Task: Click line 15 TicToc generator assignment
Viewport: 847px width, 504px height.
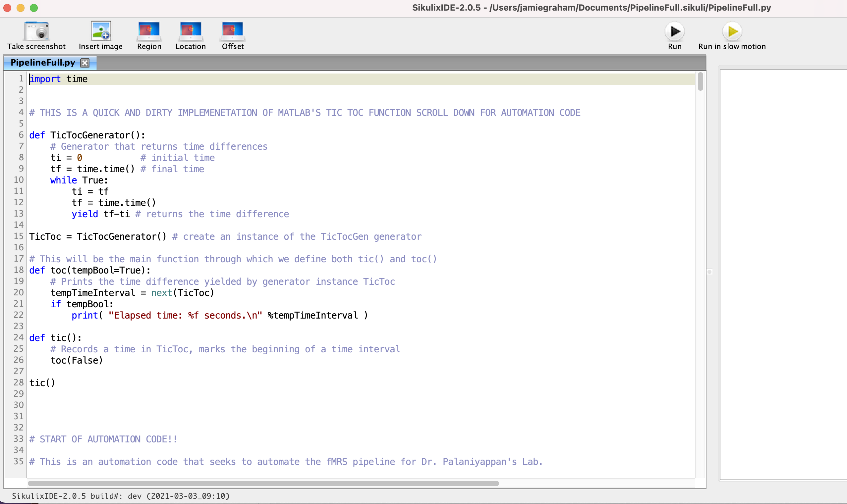Action: tap(98, 236)
